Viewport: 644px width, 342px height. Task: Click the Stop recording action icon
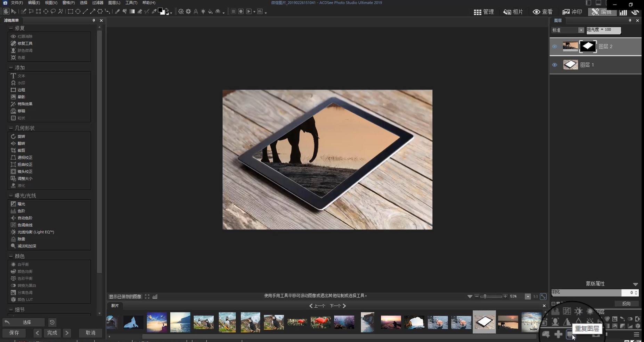click(x=233, y=11)
